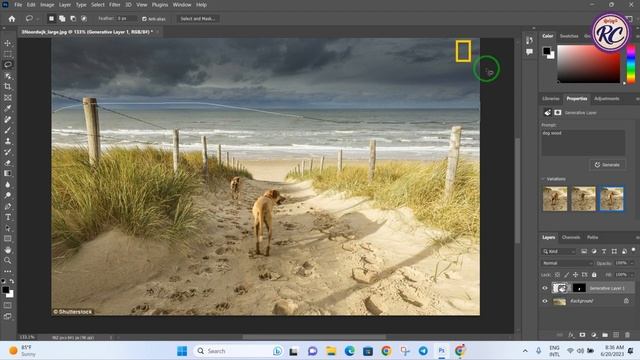Toggle filter for smart objects
This screenshot has width=640, height=360.
coord(624,251)
